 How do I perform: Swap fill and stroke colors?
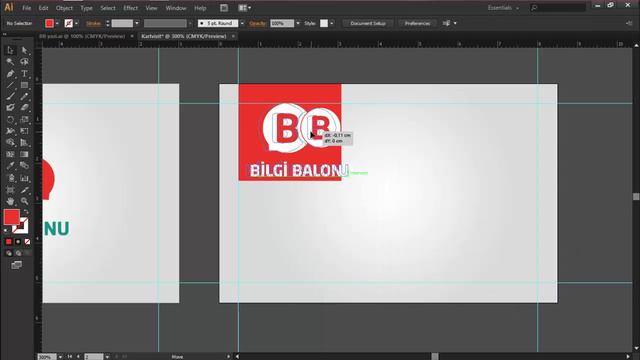click(26, 211)
